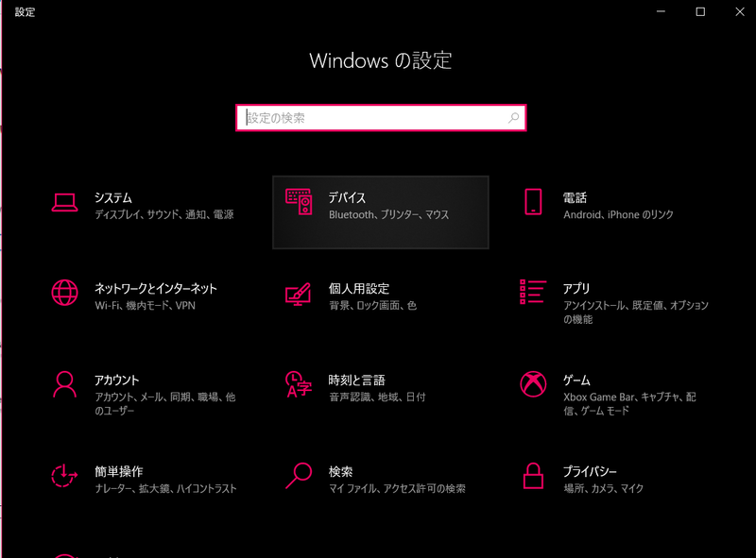756x558 pixels.
Task: Select the 検索 magnifier icon
Action: pyautogui.click(x=298, y=476)
